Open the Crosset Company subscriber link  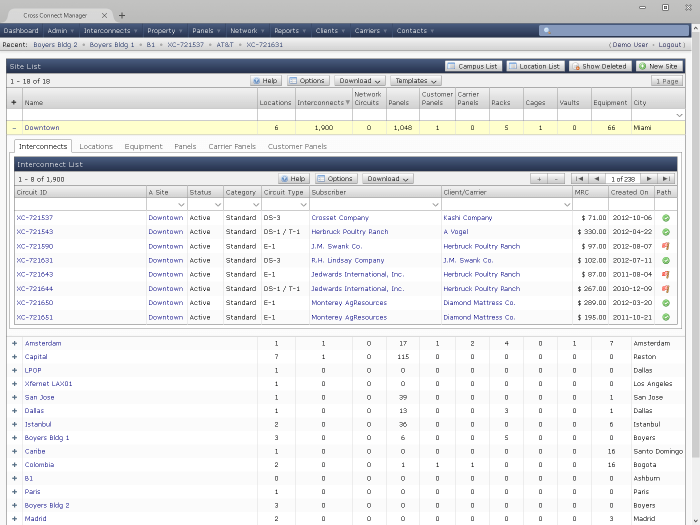(340, 217)
